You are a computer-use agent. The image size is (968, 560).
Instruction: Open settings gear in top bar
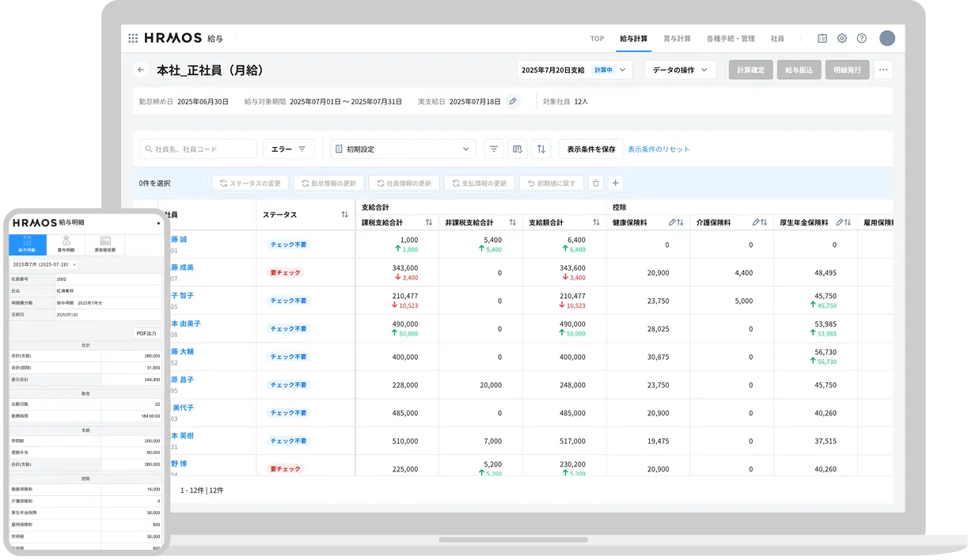842,38
